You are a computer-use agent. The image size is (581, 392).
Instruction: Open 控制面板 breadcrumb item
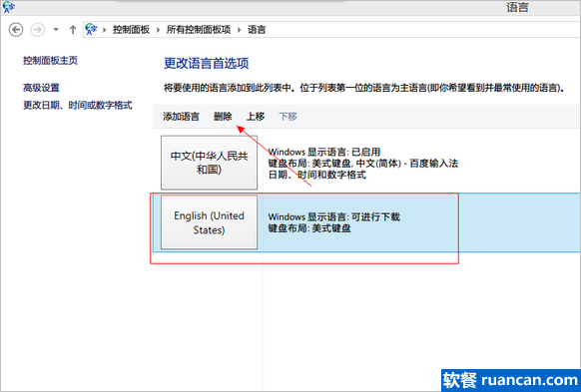click(131, 30)
